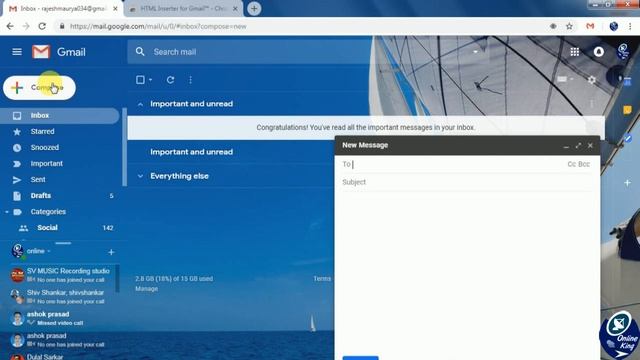Click the Bcc link
Image resolution: width=640 pixels, height=360 pixels.
click(x=584, y=164)
